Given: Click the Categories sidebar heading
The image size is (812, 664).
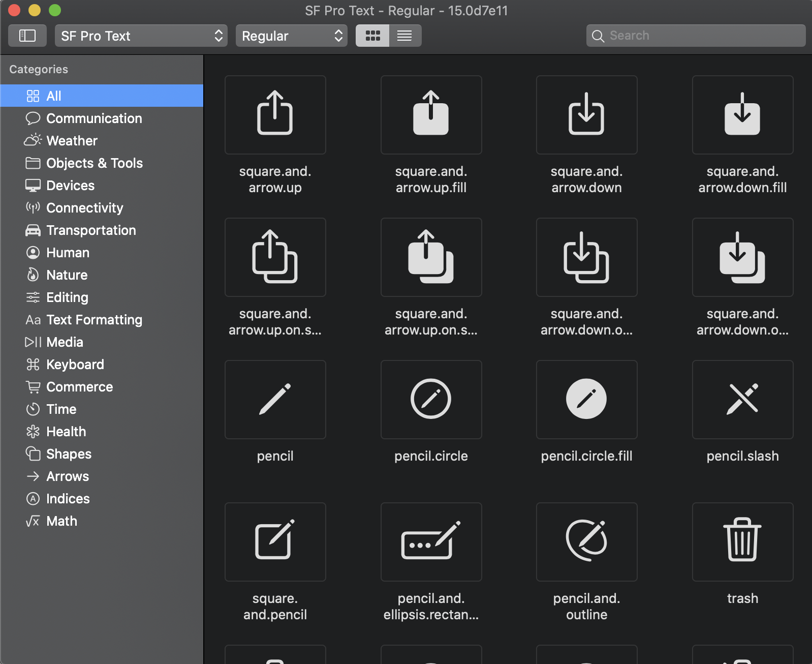Looking at the screenshot, I should click(x=39, y=69).
